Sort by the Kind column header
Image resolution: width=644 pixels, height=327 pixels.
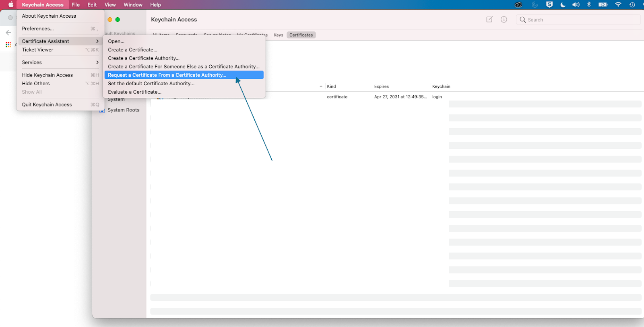pyautogui.click(x=331, y=86)
